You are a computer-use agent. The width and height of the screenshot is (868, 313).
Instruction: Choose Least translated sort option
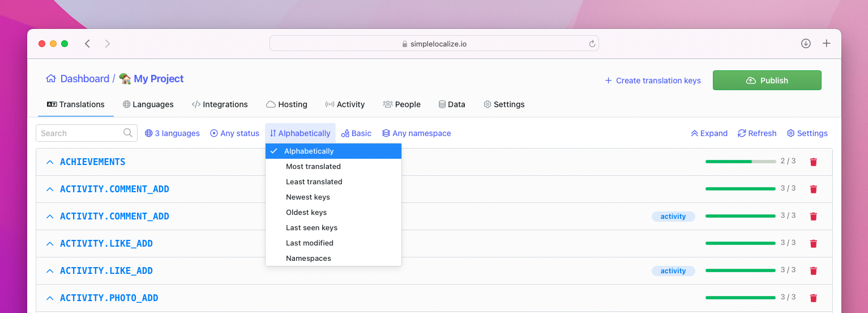(333, 182)
